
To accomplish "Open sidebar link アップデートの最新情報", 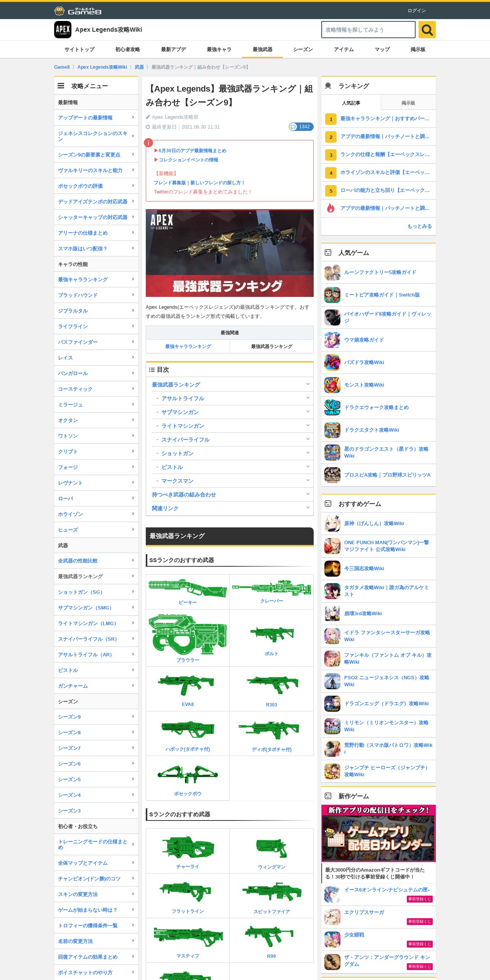I will pyautogui.click(x=96, y=118).
